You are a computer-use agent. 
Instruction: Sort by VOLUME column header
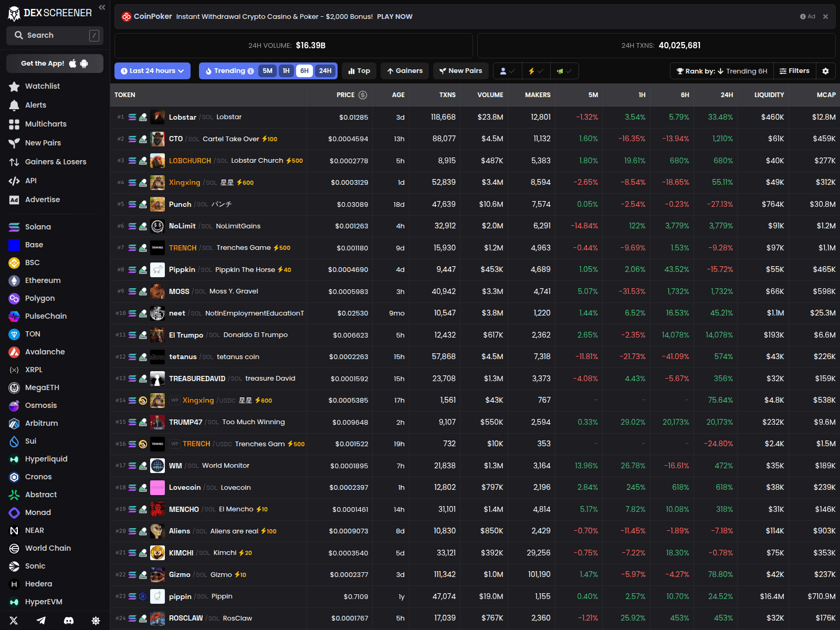490,95
